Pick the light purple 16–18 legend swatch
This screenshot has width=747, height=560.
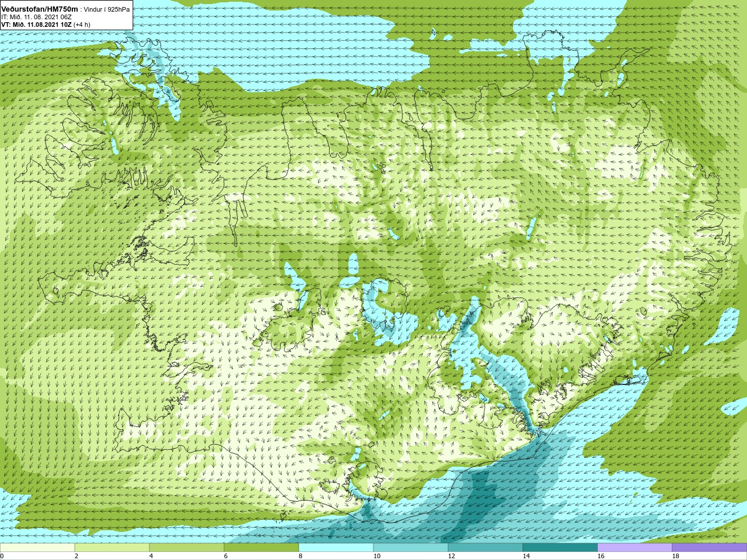(x=635, y=548)
